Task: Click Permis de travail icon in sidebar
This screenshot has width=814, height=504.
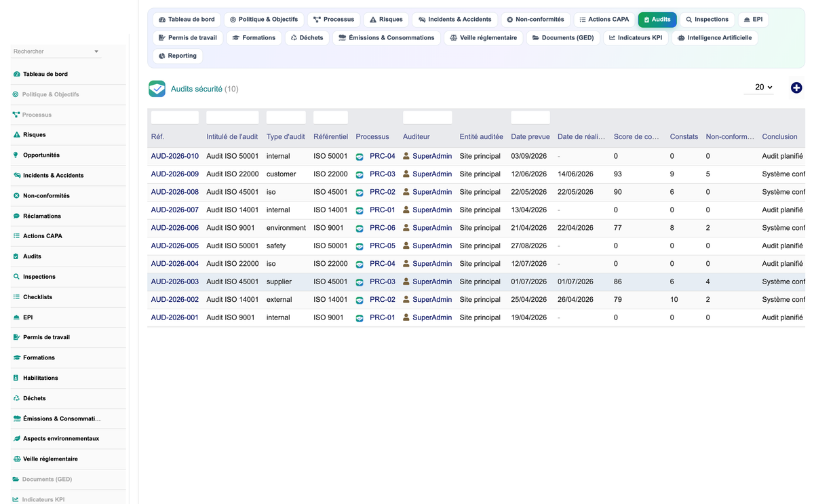Action: [16, 337]
